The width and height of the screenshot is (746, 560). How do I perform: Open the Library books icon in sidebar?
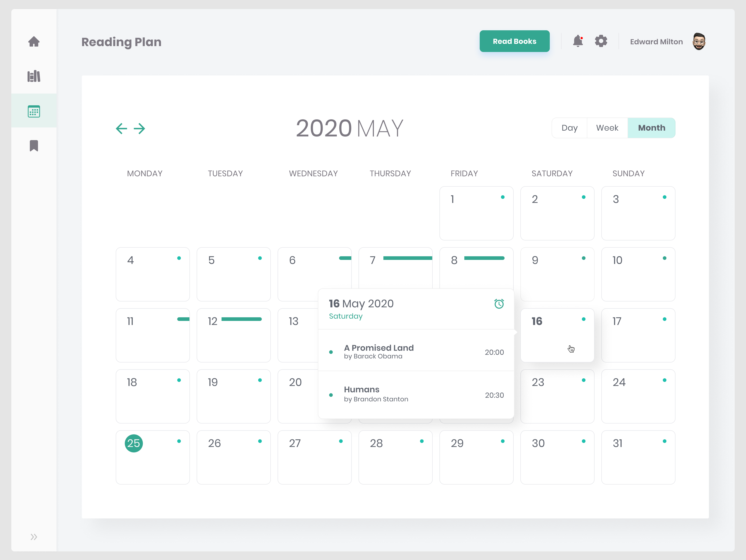pyautogui.click(x=34, y=76)
